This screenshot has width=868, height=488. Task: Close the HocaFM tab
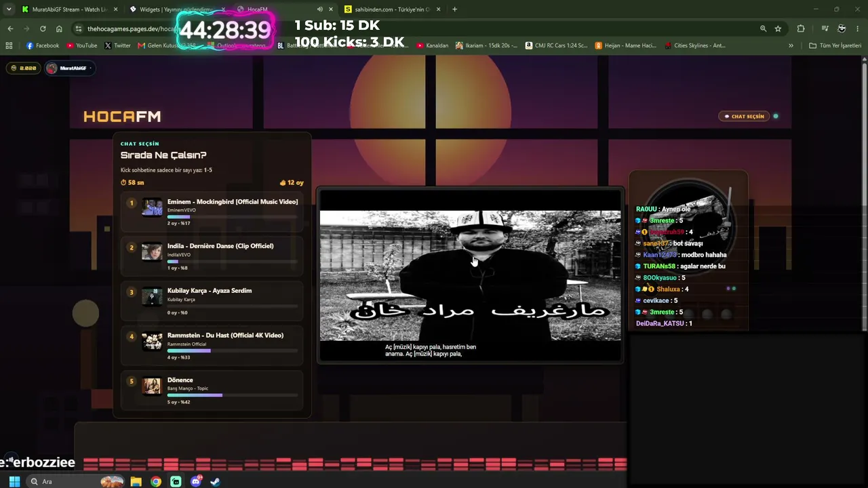[x=330, y=9]
